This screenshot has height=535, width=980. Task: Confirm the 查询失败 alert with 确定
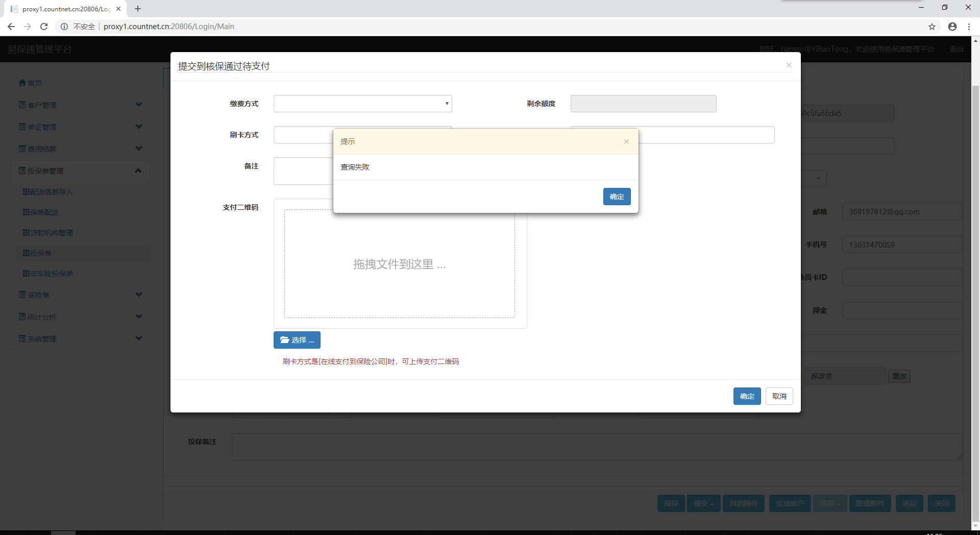pyautogui.click(x=617, y=197)
